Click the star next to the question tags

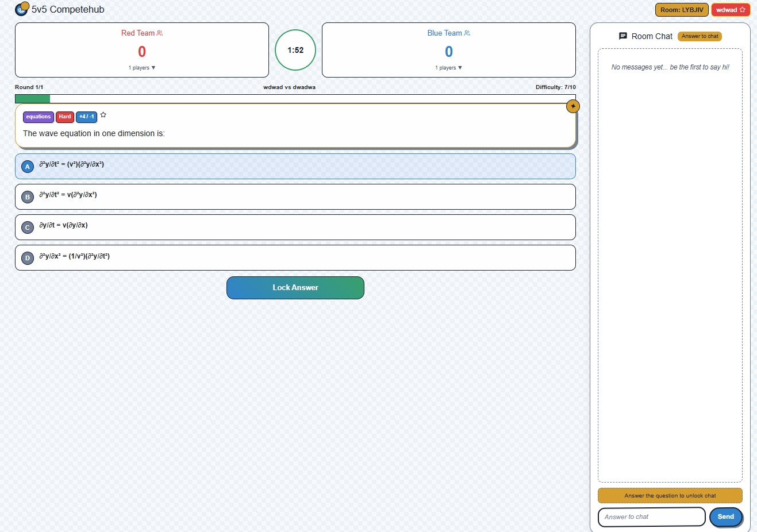pyautogui.click(x=103, y=115)
